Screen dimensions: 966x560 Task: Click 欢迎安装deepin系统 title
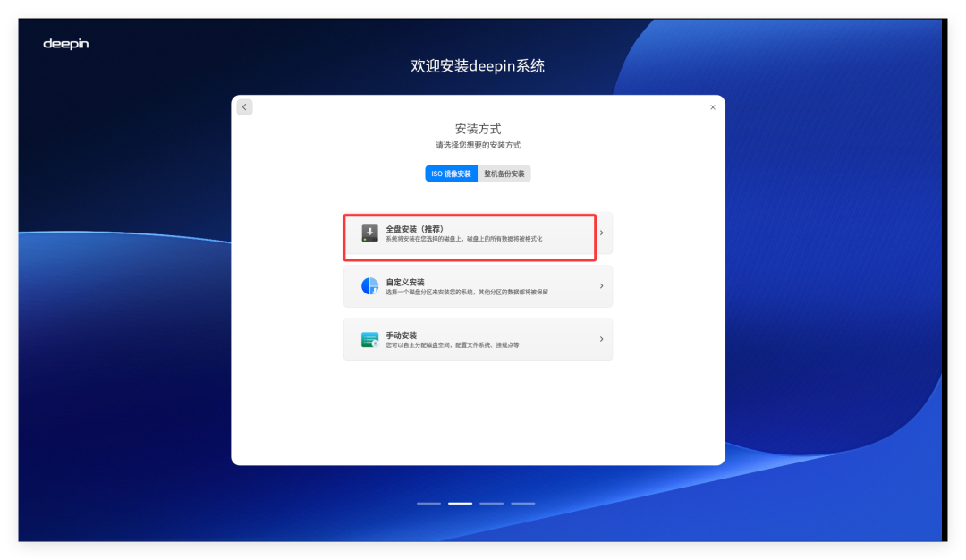[478, 66]
